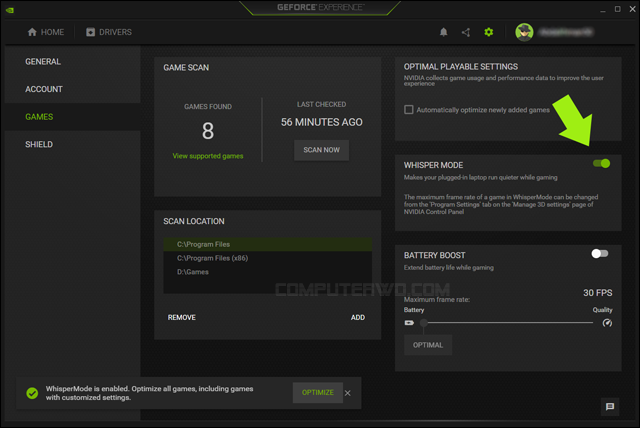
Task: Click the maximum frame rate slider handle
Action: [424, 323]
